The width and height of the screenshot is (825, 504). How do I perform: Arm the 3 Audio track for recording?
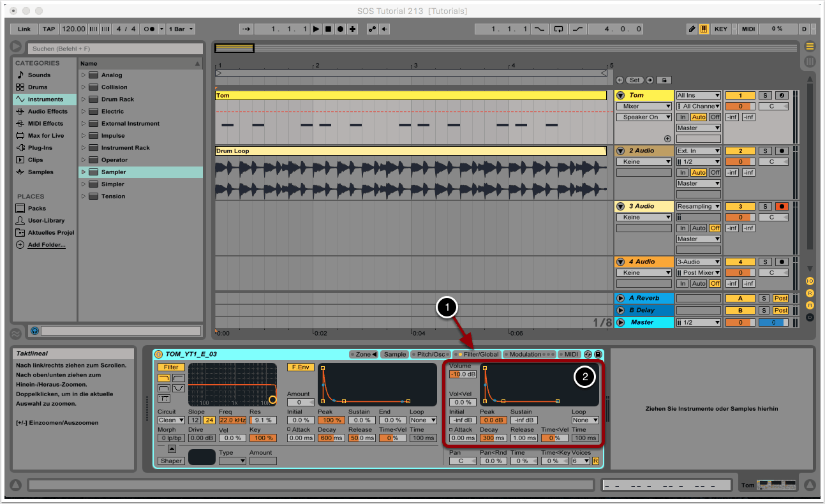[781, 206]
